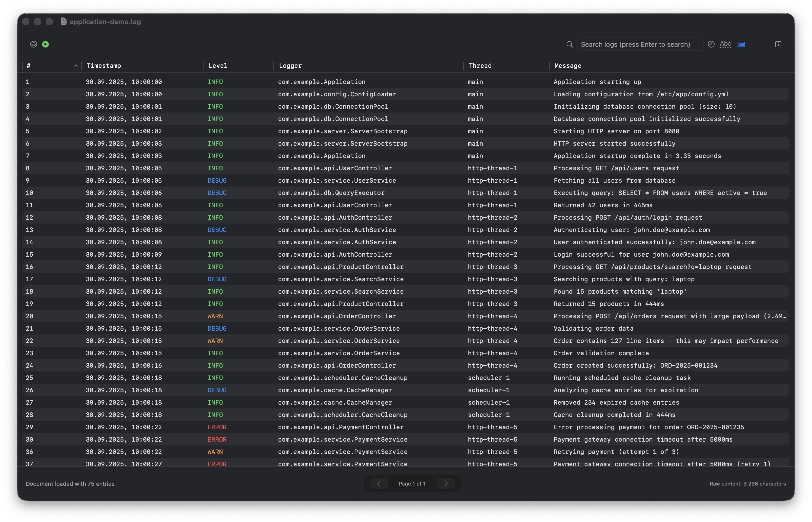Select row 10 DEBUG QueryExecutor entry

(331, 193)
